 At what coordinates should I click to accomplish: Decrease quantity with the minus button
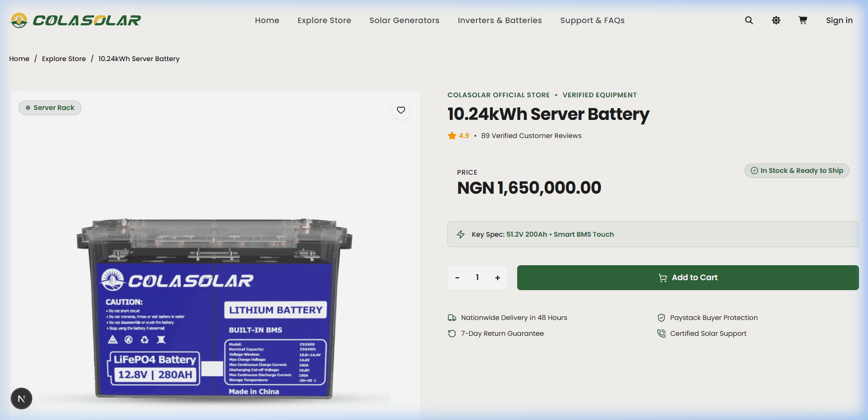(x=458, y=278)
